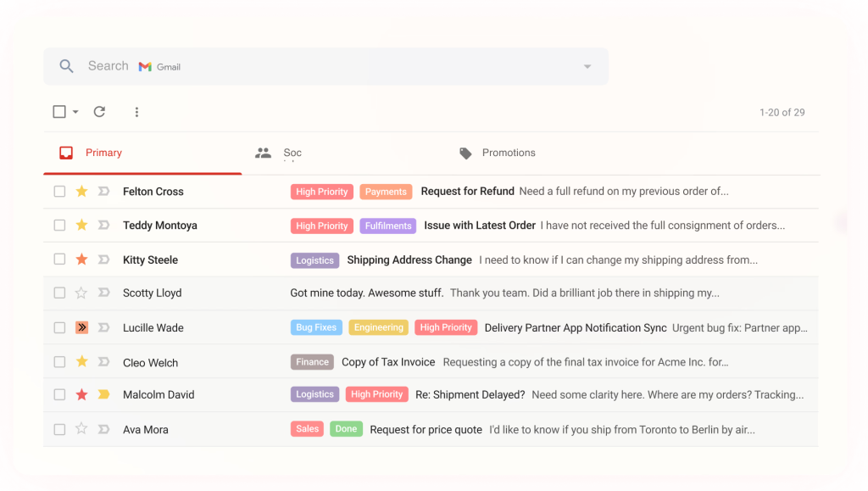Screen dimensions: 868x491
Task: Click the Promotions tag icon
Action: (465, 153)
